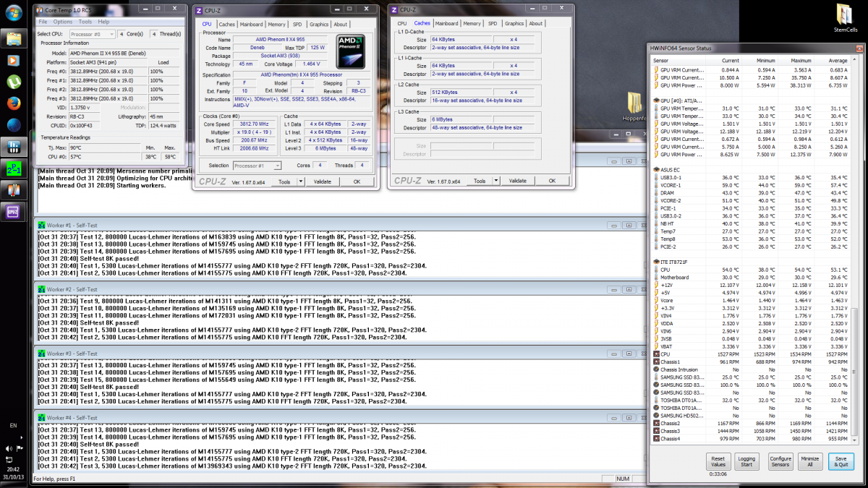This screenshot has height=488, width=868.
Task: Switch to SPD tab in CPU-Z processor window
Action: [297, 24]
